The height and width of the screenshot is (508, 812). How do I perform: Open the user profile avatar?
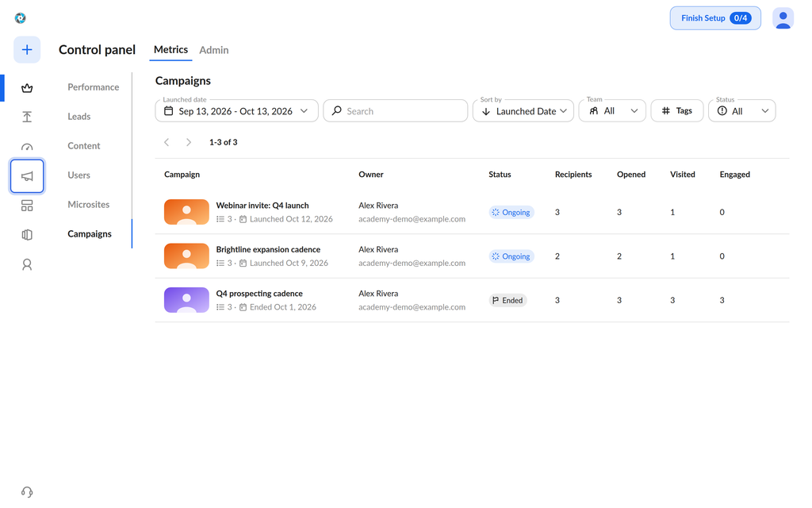783,18
